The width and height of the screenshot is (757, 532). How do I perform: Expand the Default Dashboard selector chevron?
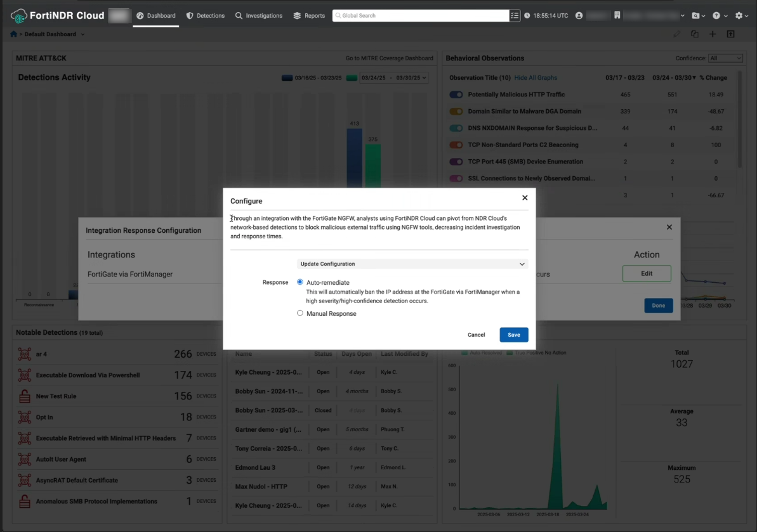point(82,34)
